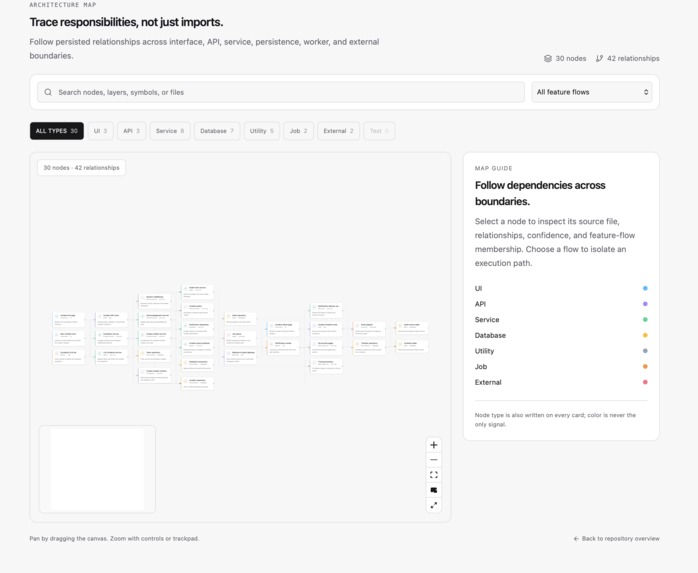This screenshot has height=573, width=698.
Task: Click the branch icon beside 42 relationships
Action: (600, 58)
